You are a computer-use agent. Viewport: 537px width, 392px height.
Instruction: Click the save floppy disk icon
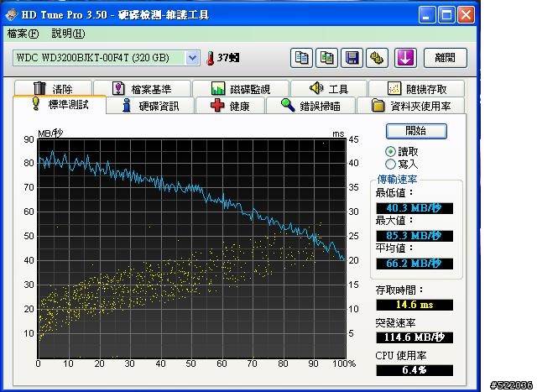352,58
